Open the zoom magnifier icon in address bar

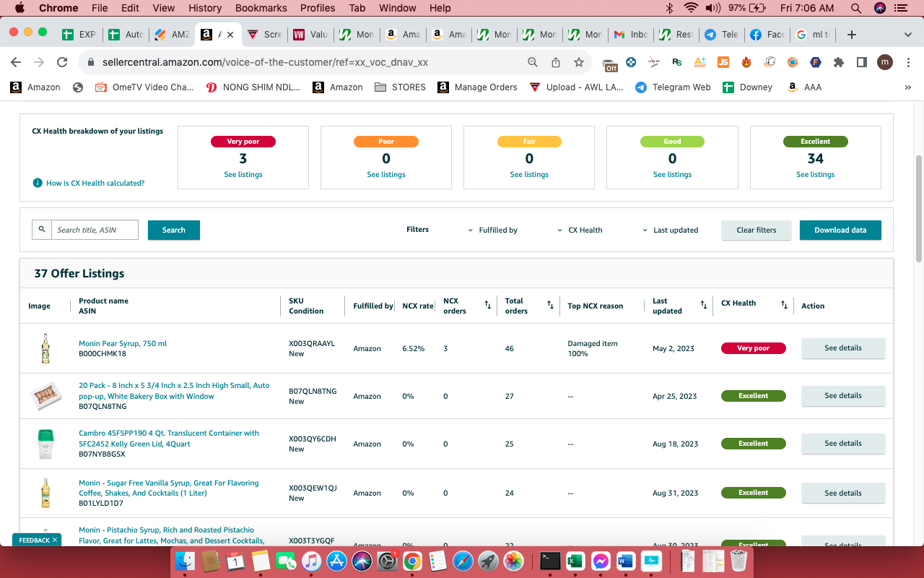click(x=533, y=62)
